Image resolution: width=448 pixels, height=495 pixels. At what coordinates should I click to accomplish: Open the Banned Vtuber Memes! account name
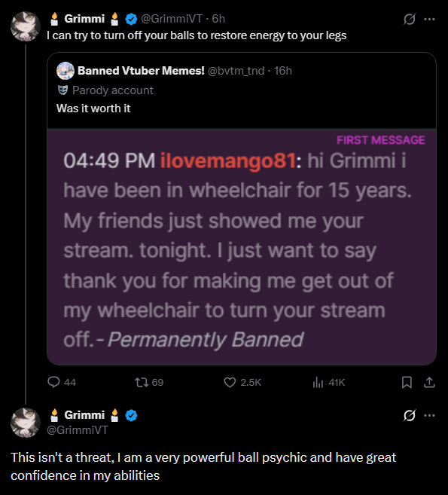tap(141, 71)
